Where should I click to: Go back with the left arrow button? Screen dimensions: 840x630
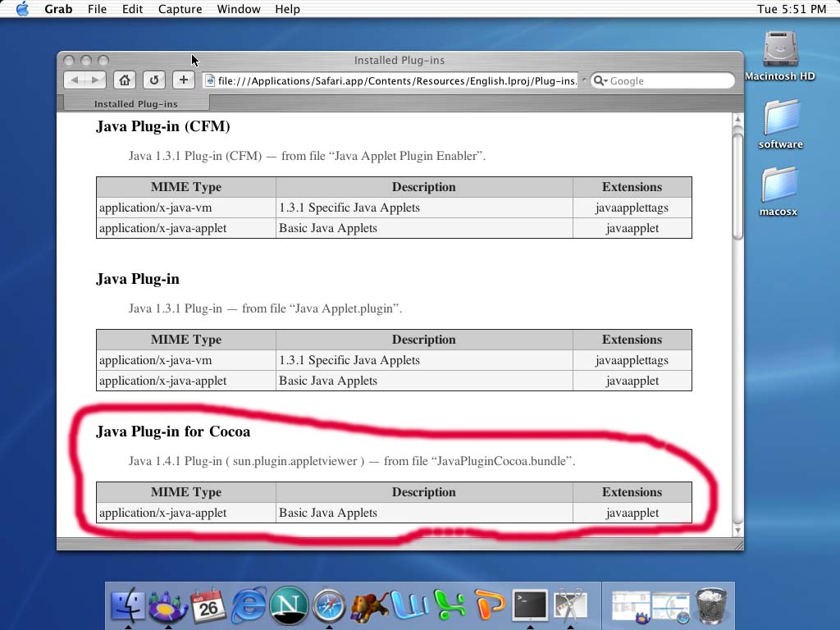tap(75, 80)
